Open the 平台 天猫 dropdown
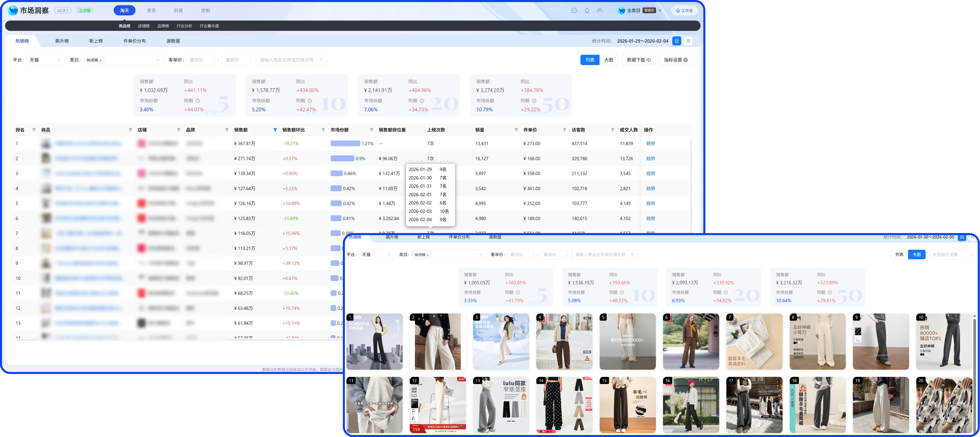The width and height of the screenshot is (980, 437). click(x=45, y=60)
